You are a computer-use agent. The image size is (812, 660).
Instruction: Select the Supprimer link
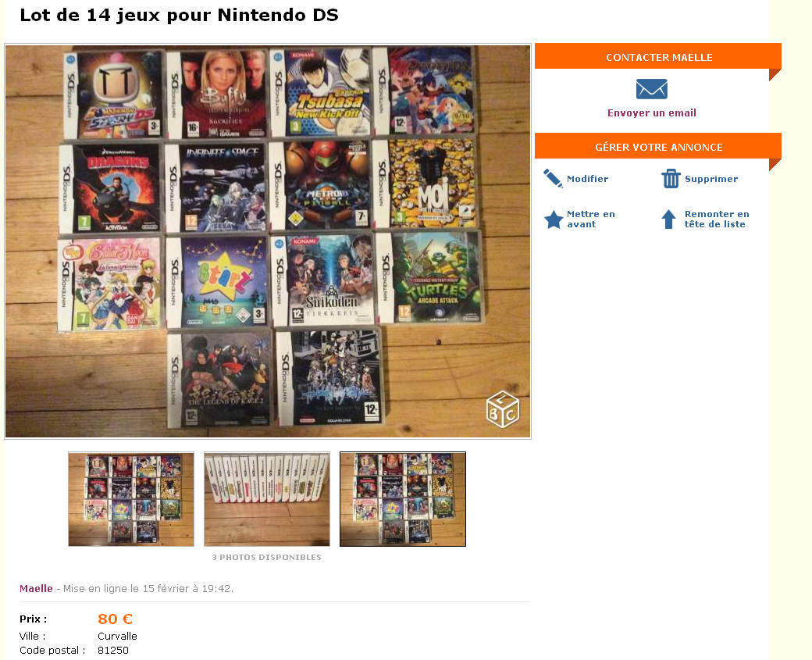coord(711,179)
